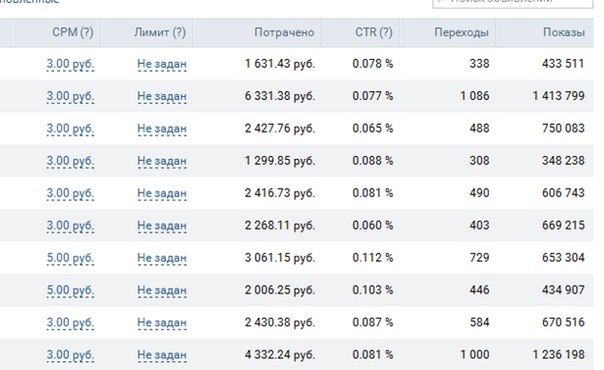Set limit in the 4 332.24 руб. row

(x=162, y=355)
